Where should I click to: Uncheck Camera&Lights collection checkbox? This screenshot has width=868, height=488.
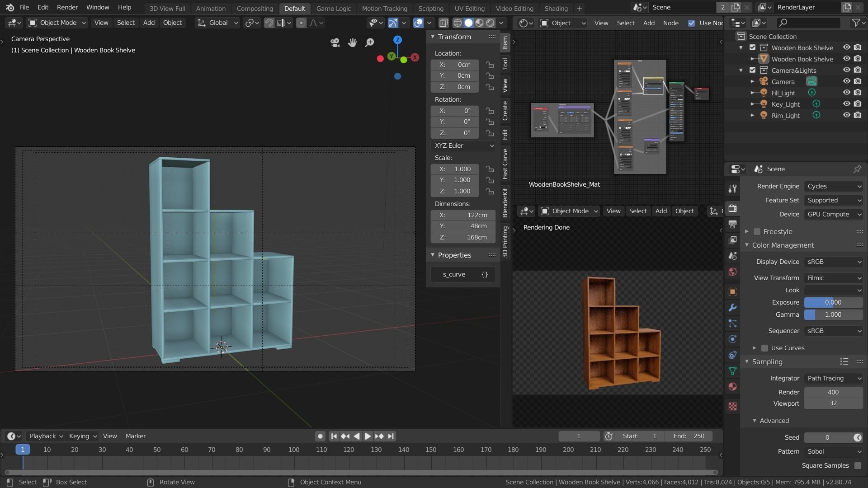(753, 70)
